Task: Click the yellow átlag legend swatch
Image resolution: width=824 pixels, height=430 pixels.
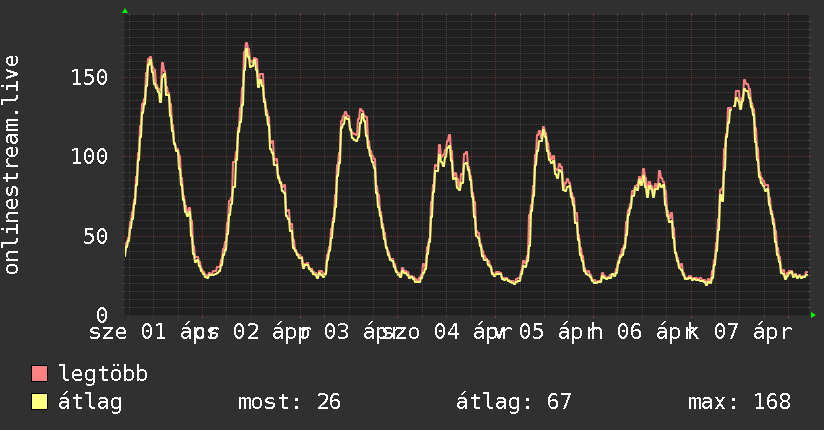Action: (x=40, y=403)
